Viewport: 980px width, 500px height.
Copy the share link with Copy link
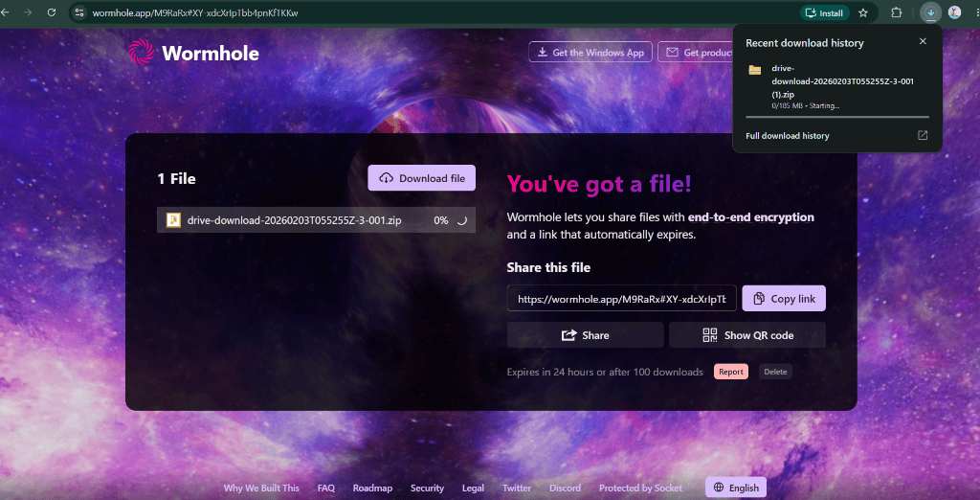tap(784, 299)
